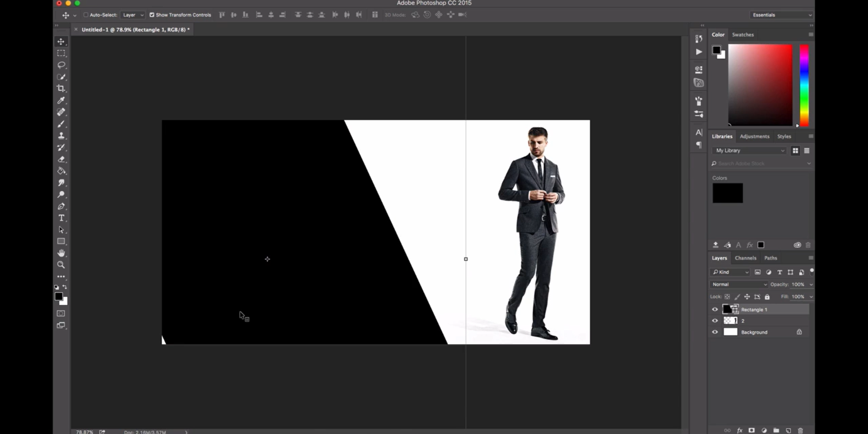Select the History Brush tool
This screenshot has width=868, height=434.
tap(61, 147)
